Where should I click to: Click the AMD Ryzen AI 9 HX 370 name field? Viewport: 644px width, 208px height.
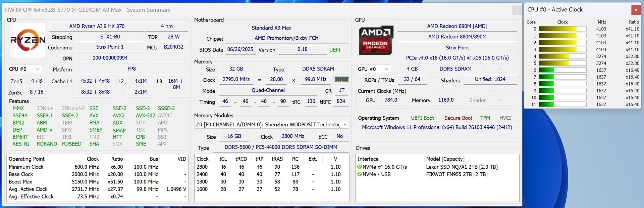[97, 26]
